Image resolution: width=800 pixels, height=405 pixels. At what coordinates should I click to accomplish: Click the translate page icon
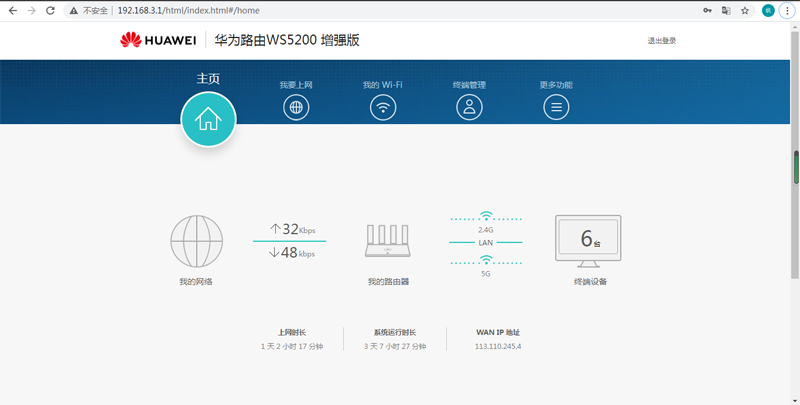click(x=726, y=10)
